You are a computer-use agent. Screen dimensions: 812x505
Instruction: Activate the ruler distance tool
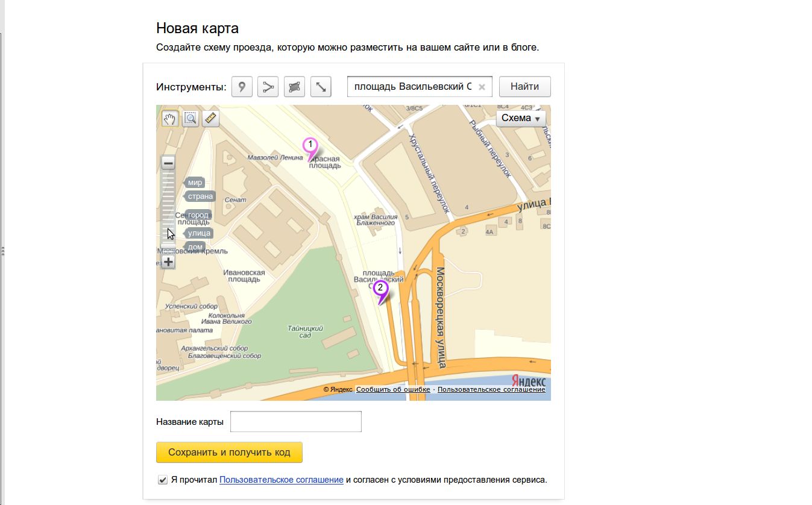tap(210, 119)
